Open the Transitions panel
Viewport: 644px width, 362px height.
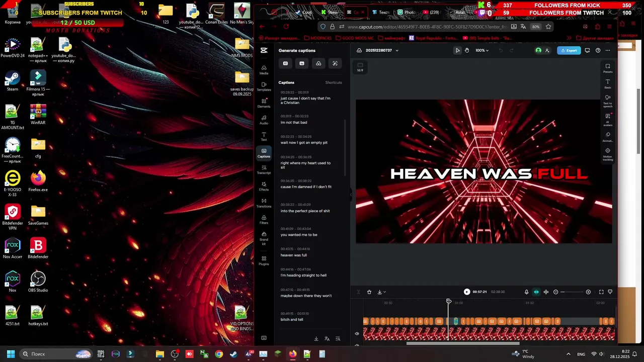coord(264,203)
